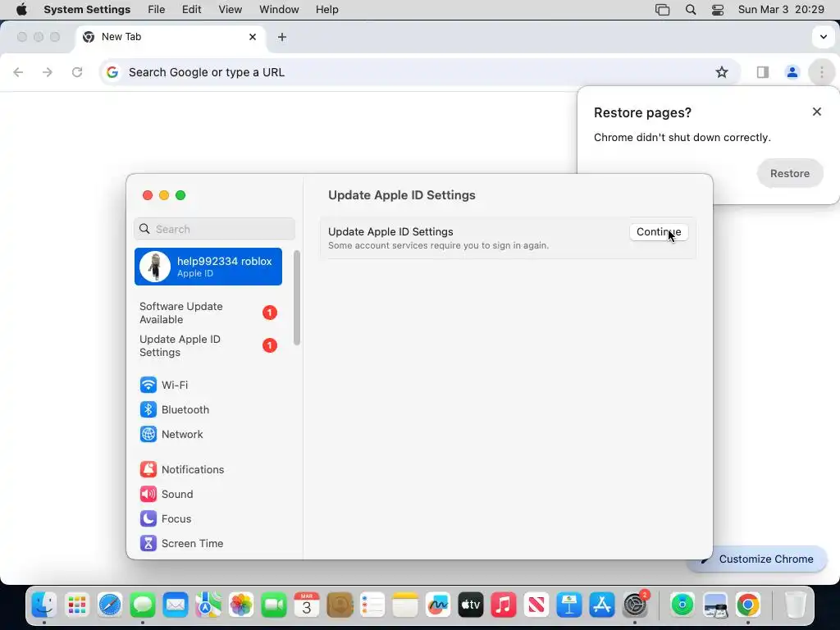Viewport: 840px width, 630px height.
Task: Select Network in System Settings sidebar
Action: click(x=171, y=434)
